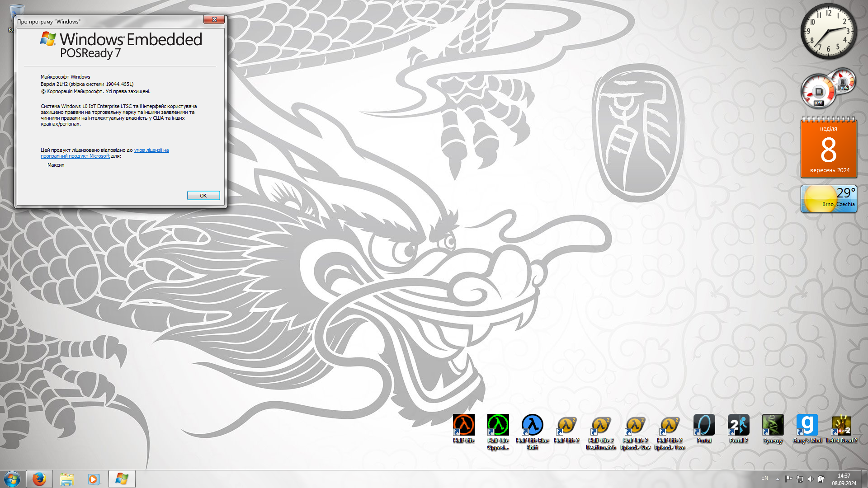
Task: Click the taskbar clock and date
Action: point(844,479)
